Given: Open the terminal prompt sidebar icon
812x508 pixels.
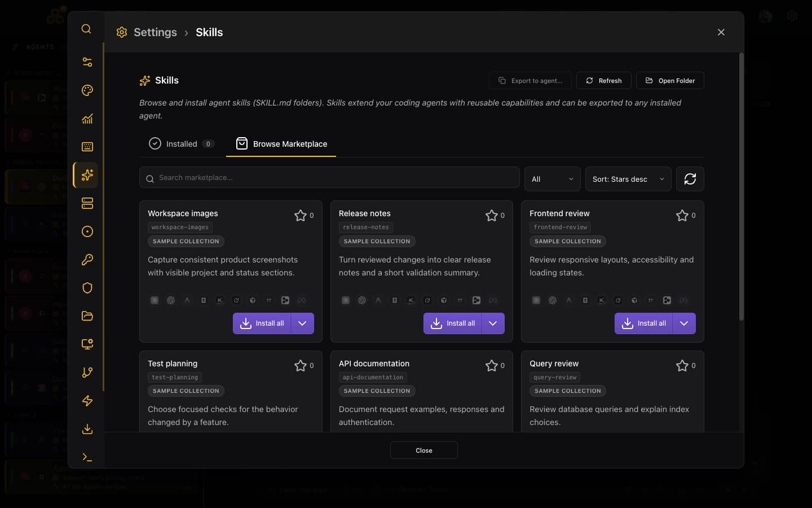Looking at the screenshot, I should [87, 457].
